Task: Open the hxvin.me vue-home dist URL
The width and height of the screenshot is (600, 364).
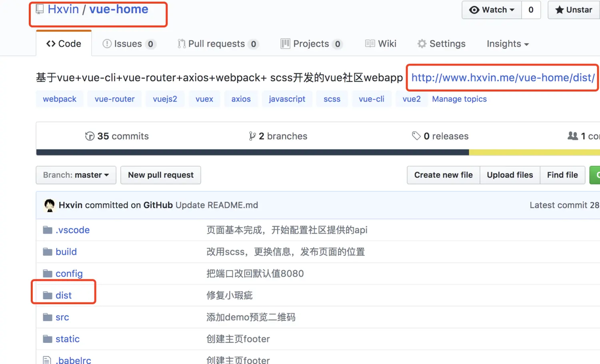Action: [x=503, y=78]
